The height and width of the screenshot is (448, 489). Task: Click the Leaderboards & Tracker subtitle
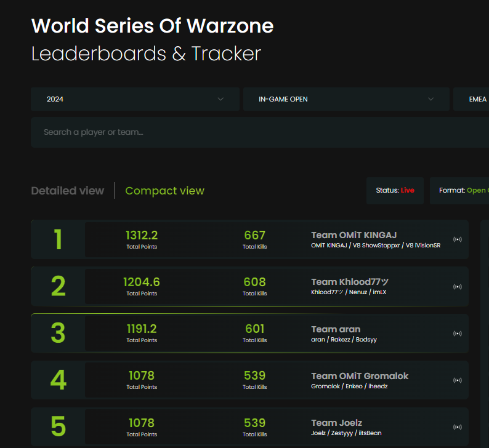pos(146,54)
